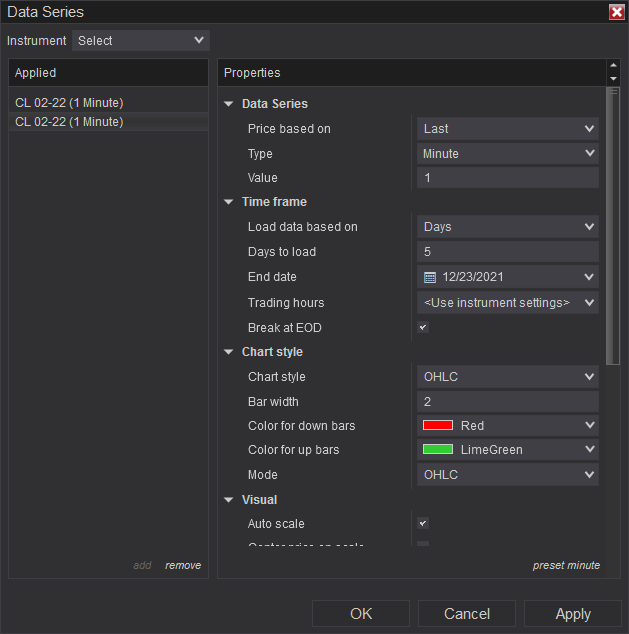Click the Color for up bars label
The image size is (629, 634).
tap(294, 450)
